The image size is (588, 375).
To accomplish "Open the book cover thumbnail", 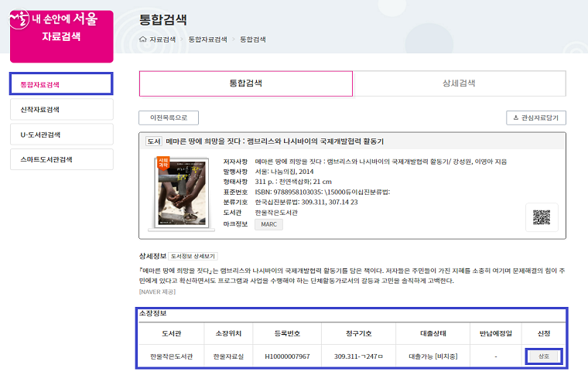I will click(x=182, y=193).
